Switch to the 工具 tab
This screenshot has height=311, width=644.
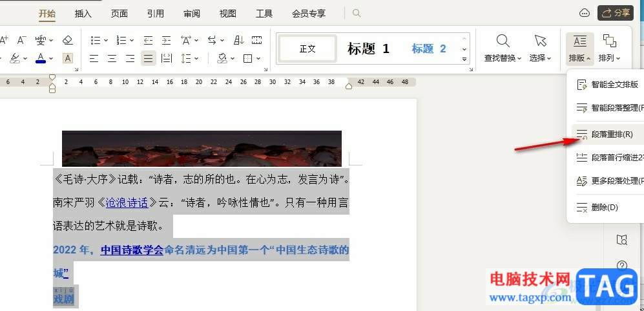[x=264, y=14]
